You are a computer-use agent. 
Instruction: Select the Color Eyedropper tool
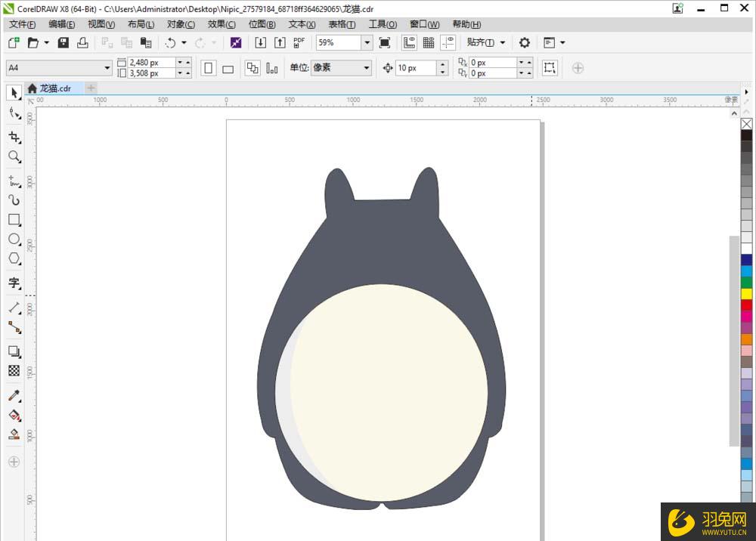point(14,395)
